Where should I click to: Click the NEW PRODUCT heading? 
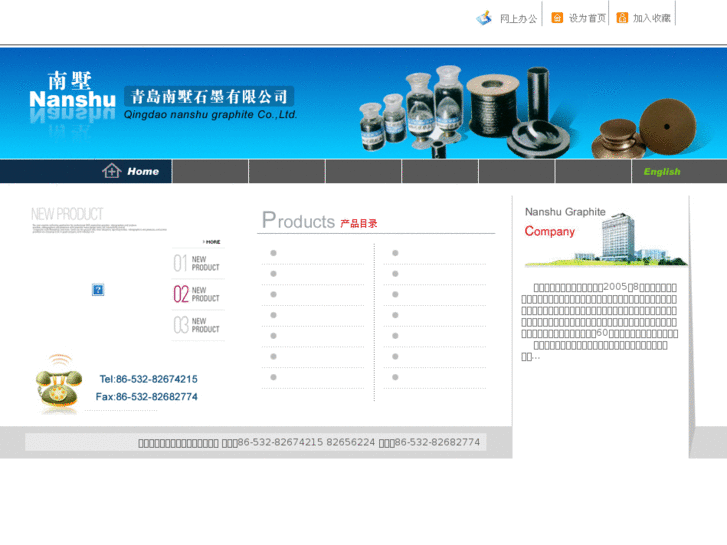point(67,214)
